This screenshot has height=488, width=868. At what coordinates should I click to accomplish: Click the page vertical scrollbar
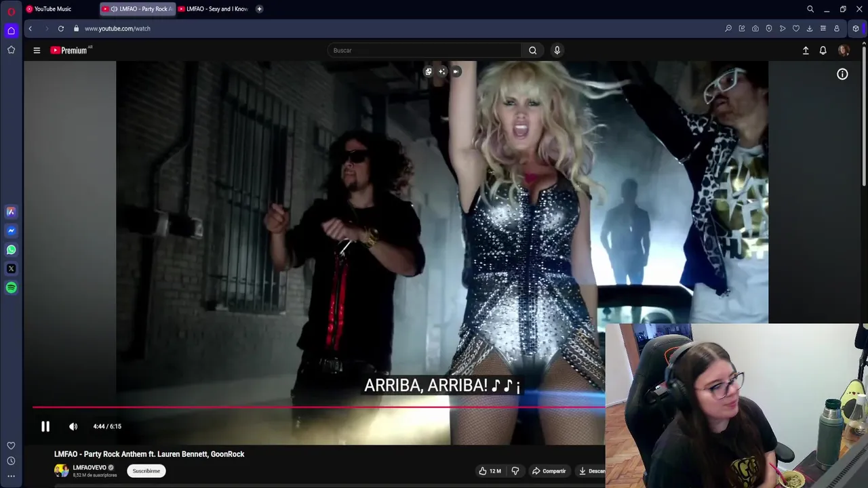point(865,115)
